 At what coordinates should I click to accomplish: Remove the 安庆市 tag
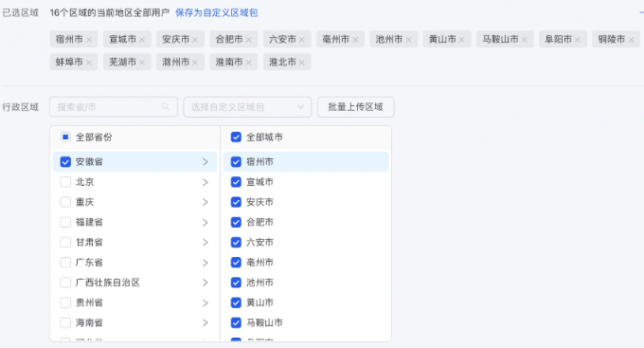tap(195, 40)
